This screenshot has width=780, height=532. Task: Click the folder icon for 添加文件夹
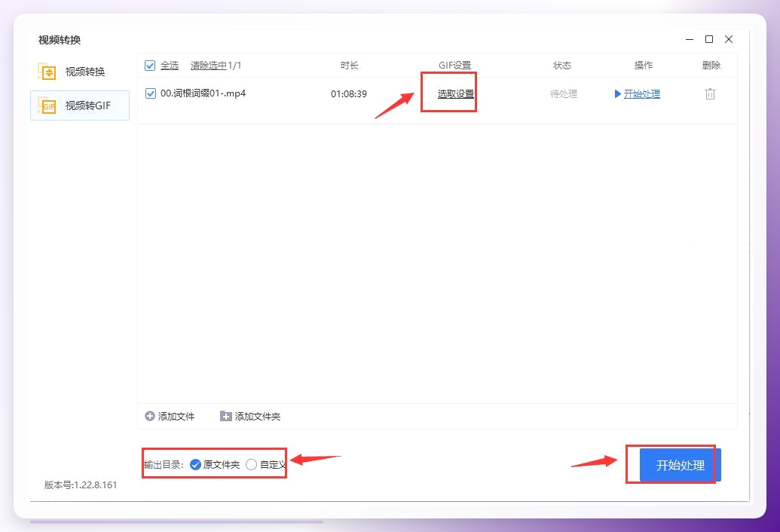[x=226, y=416]
